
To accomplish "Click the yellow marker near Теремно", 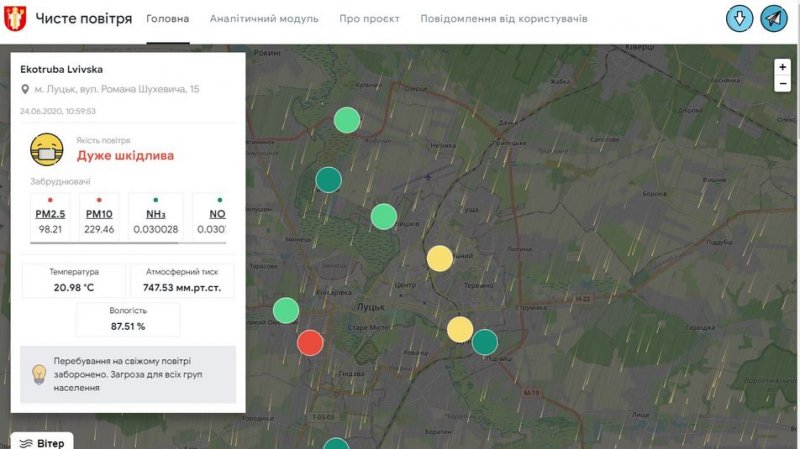I will point(440,259).
